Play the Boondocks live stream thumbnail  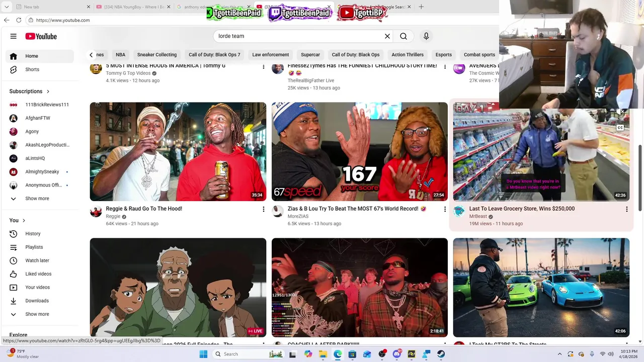(178, 288)
